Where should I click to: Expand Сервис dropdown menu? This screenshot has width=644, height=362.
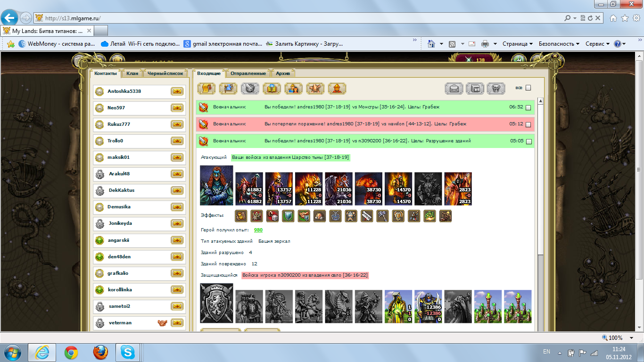(x=597, y=44)
